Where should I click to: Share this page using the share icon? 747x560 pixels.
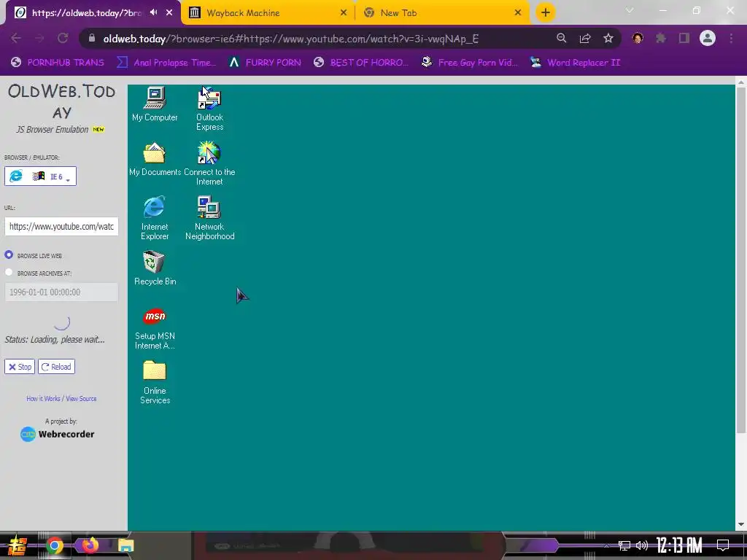(x=585, y=39)
